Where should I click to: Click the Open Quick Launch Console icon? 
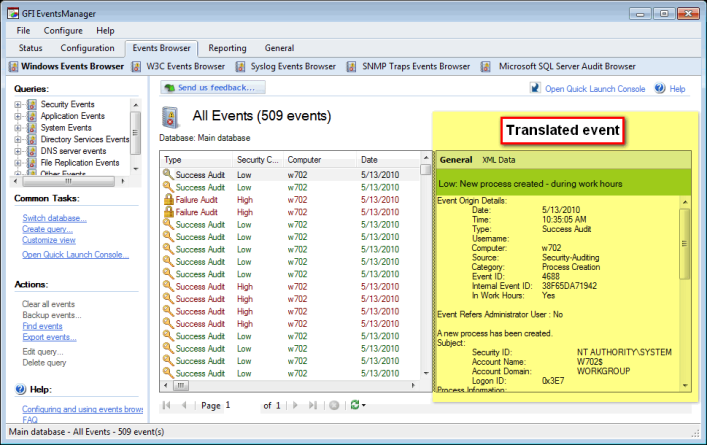click(x=535, y=88)
